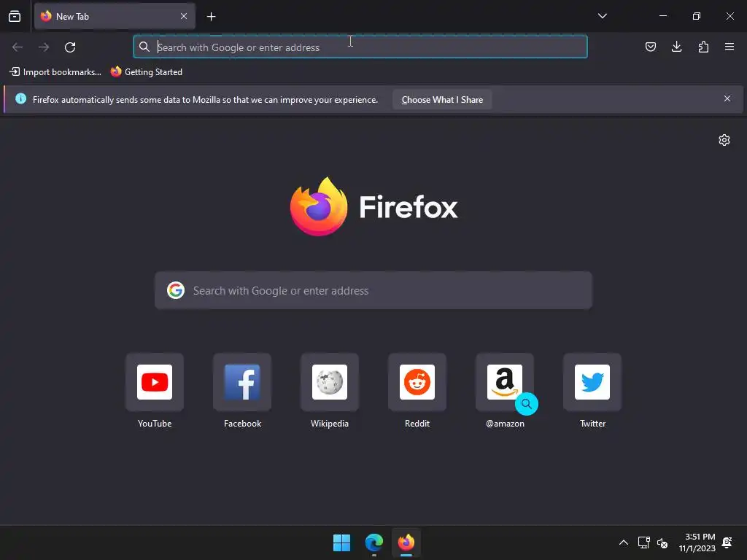Screen dimensions: 747x560
Task: Click the Google icon in the search box
Action: coord(176,290)
